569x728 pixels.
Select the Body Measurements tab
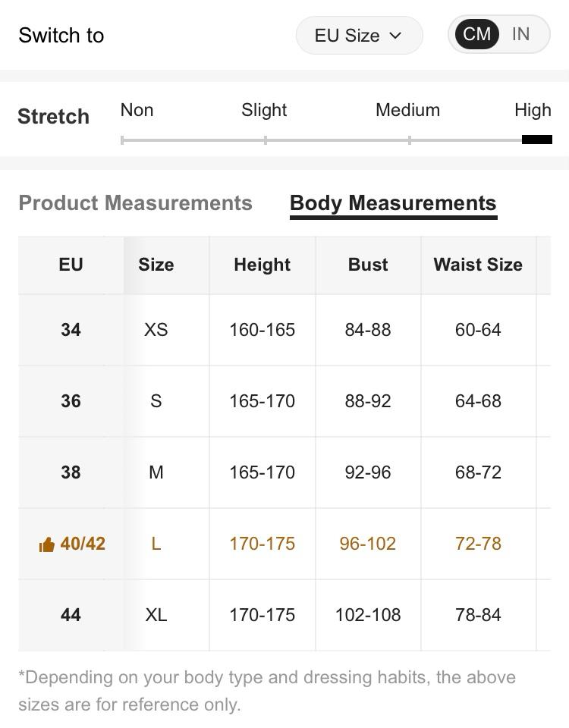(393, 203)
